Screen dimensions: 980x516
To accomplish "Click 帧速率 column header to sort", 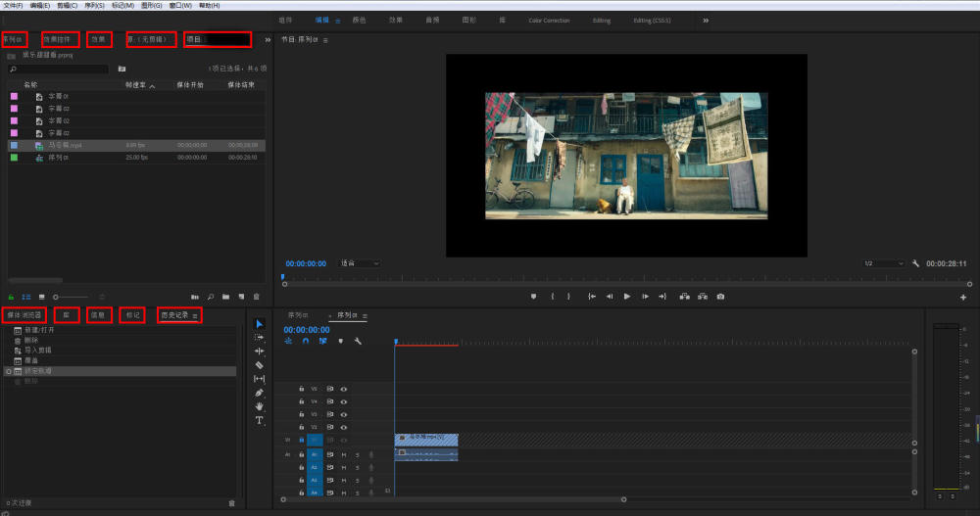I will [135, 85].
